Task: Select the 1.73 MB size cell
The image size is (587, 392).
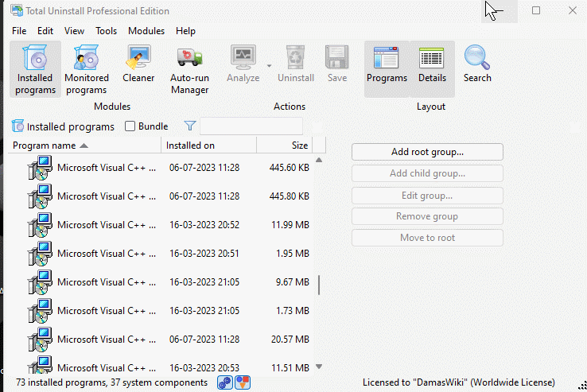Action: coord(293,311)
